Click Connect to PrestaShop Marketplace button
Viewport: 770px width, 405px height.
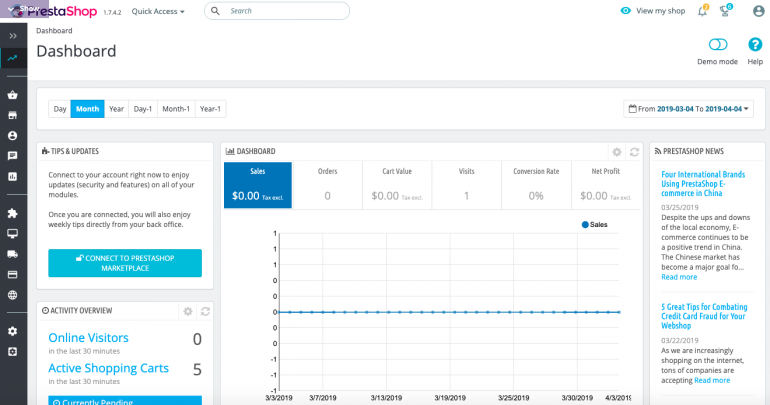[125, 263]
